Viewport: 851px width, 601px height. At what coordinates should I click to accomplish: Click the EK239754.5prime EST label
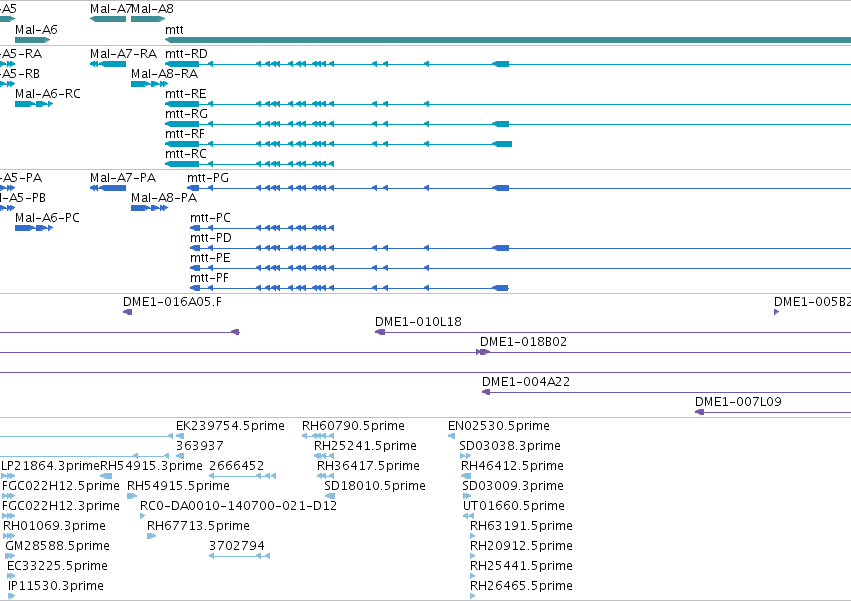(x=230, y=426)
